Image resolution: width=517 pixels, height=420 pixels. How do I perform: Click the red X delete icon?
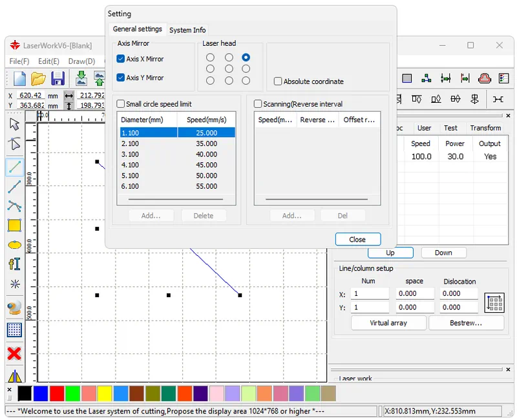[x=14, y=353]
